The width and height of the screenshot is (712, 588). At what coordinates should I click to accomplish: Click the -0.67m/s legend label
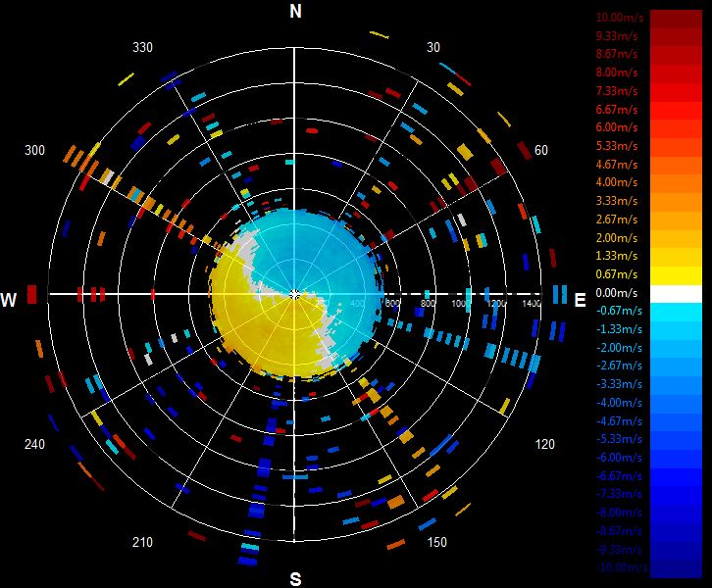[x=619, y=311]
